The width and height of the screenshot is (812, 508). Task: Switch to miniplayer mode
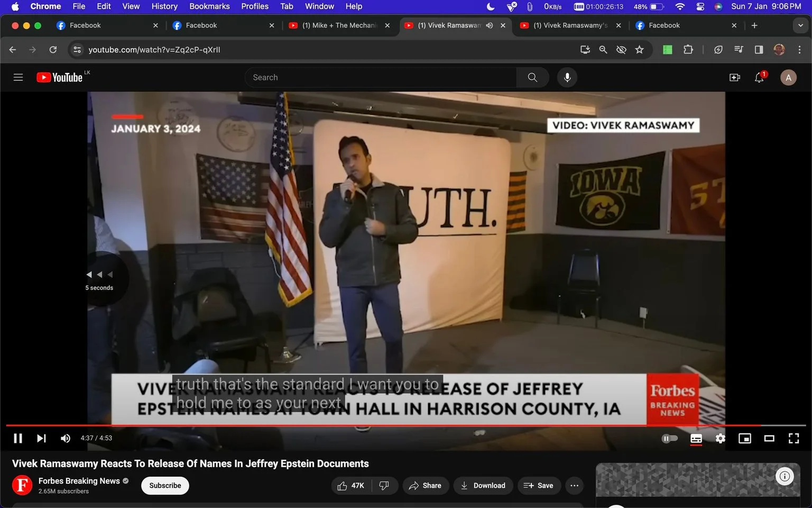745,438
